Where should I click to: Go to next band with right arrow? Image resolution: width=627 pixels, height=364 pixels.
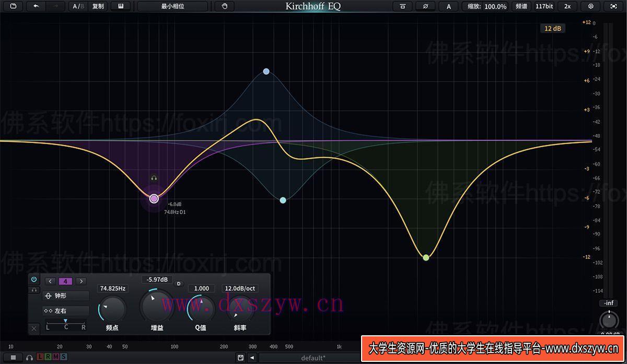80,281
